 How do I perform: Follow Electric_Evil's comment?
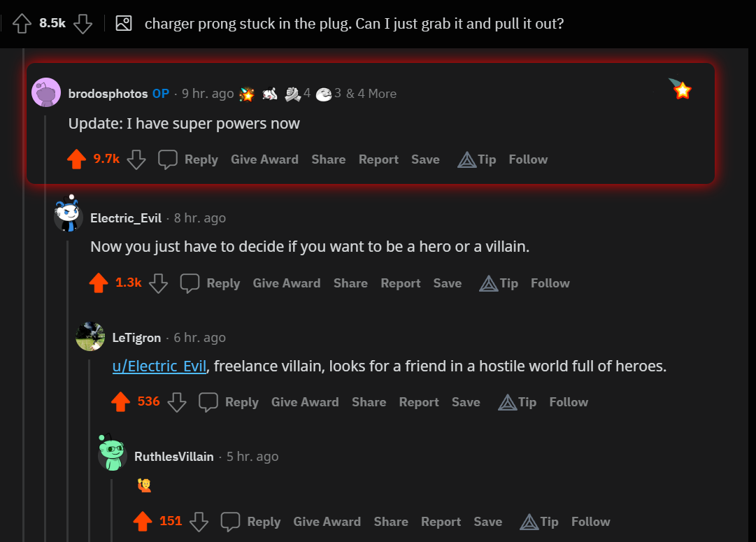tap(550, 283)
